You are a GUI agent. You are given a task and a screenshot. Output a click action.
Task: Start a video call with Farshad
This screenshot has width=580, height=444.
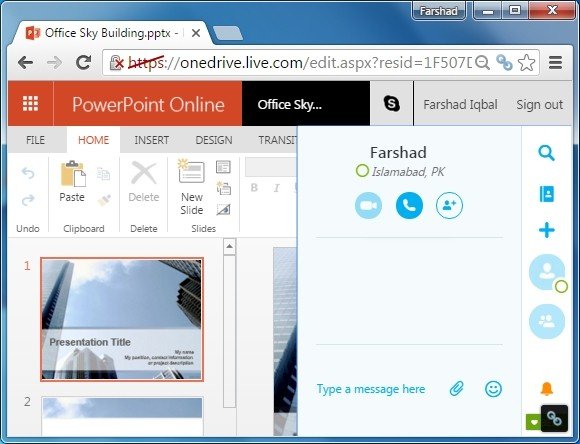[x=368, y=205]
